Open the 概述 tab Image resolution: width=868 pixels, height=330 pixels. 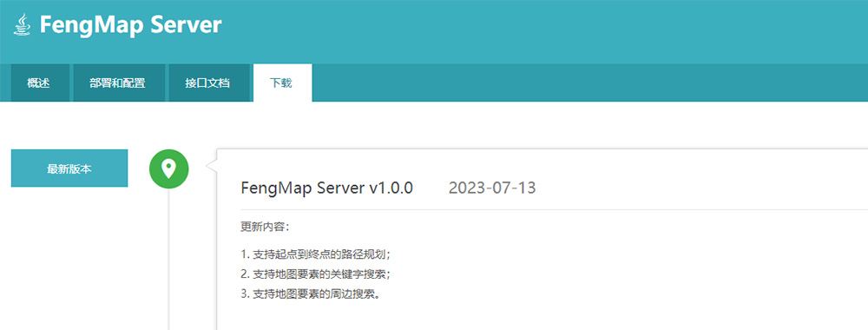[x=39, y=83]
